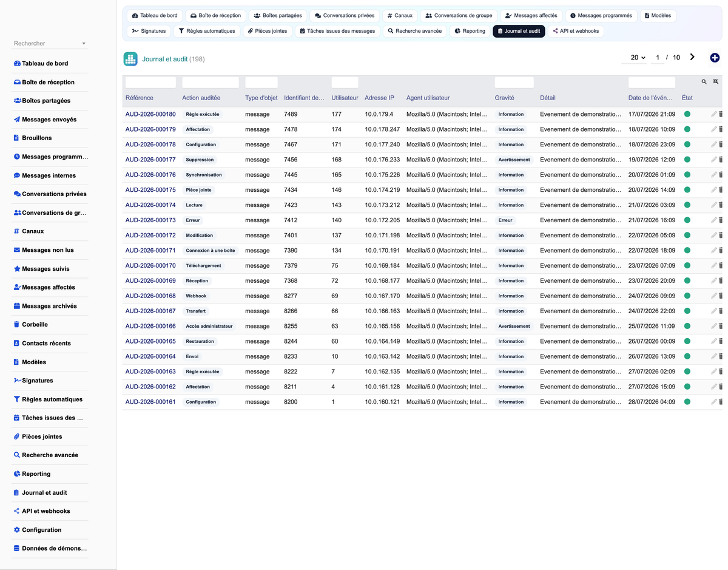Click the Gravité filter input field
This screenshot has width=728, height=570.
[514, 82]
